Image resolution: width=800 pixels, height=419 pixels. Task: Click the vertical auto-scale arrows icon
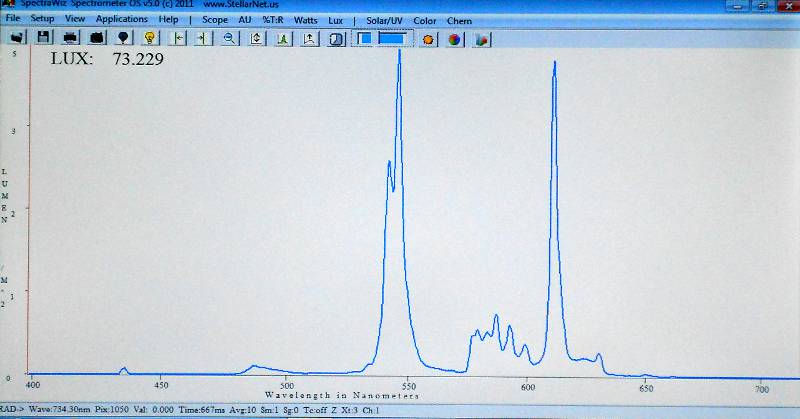pyautogui.click(x=257, y=38)
